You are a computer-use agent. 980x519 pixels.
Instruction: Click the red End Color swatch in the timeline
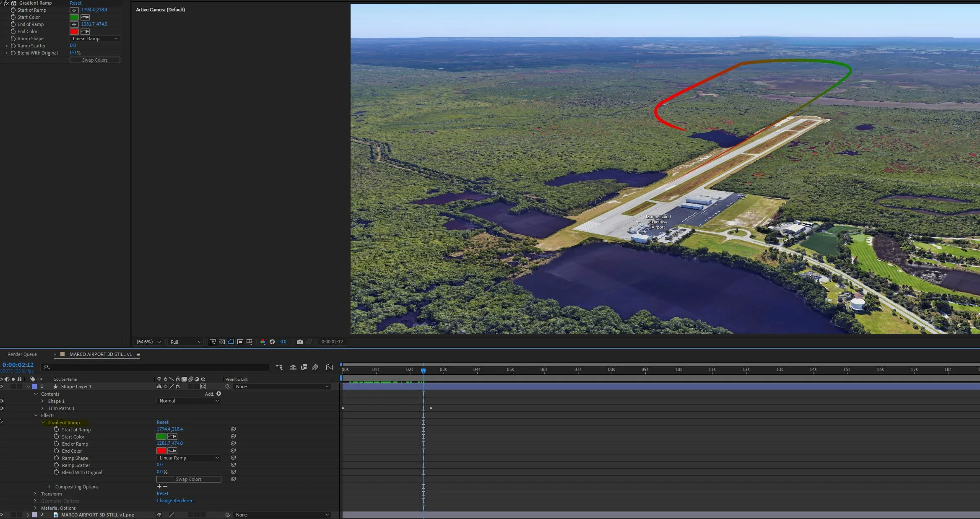(161, 451)
